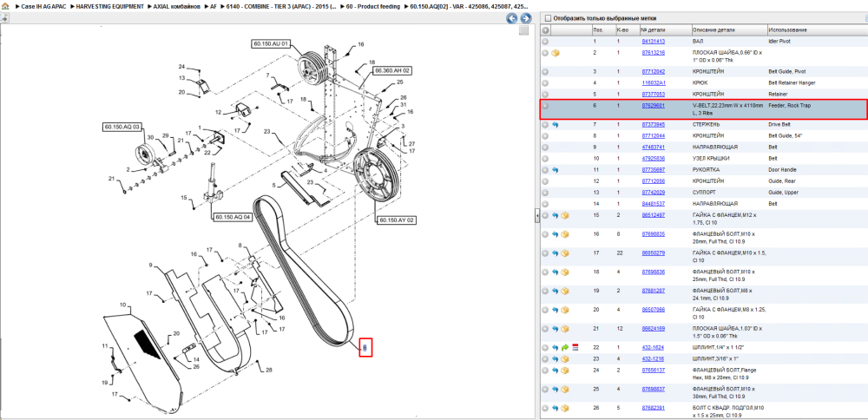Sort by Описание детали column header
Screen dimensions: 868x420
[713, 30]
